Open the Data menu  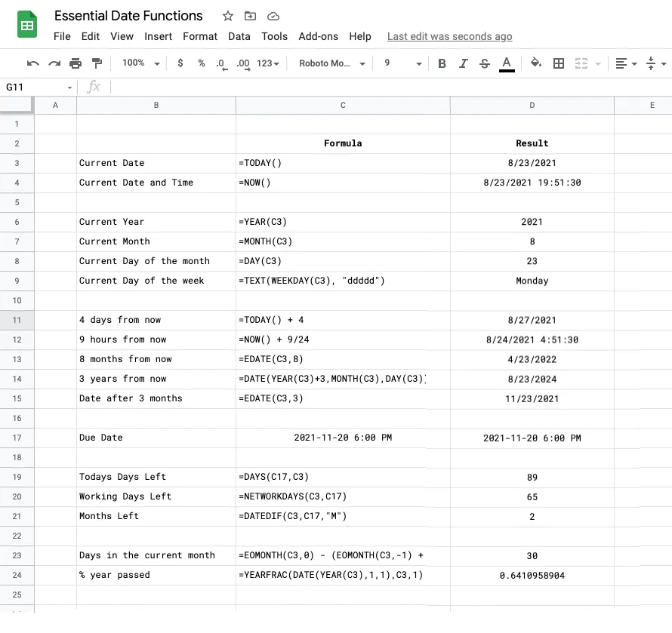point(239,36)
